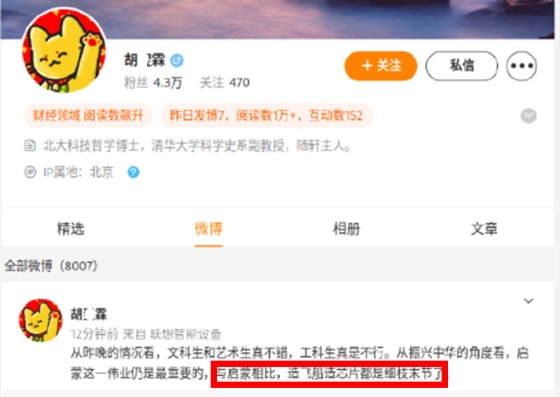Switch to the 精选 tab

[x=71, y=229]
